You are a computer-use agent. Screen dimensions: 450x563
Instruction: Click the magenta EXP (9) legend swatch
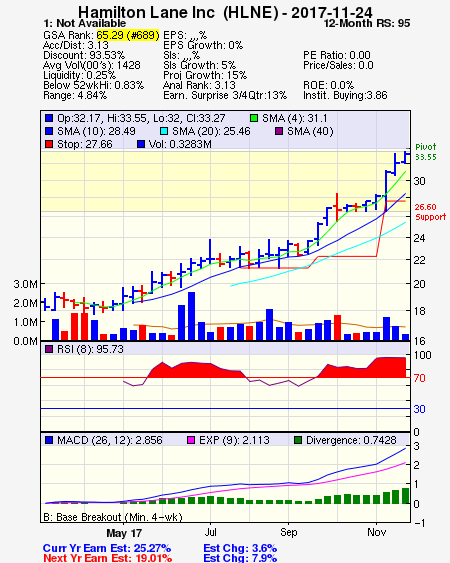(191, 440)
